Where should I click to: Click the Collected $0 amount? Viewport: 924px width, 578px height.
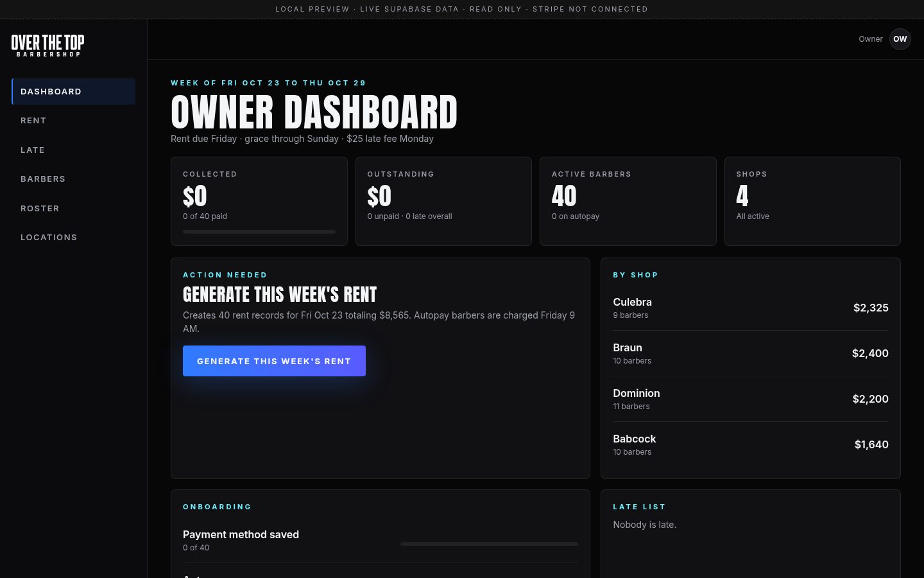(x=195, y=196)
